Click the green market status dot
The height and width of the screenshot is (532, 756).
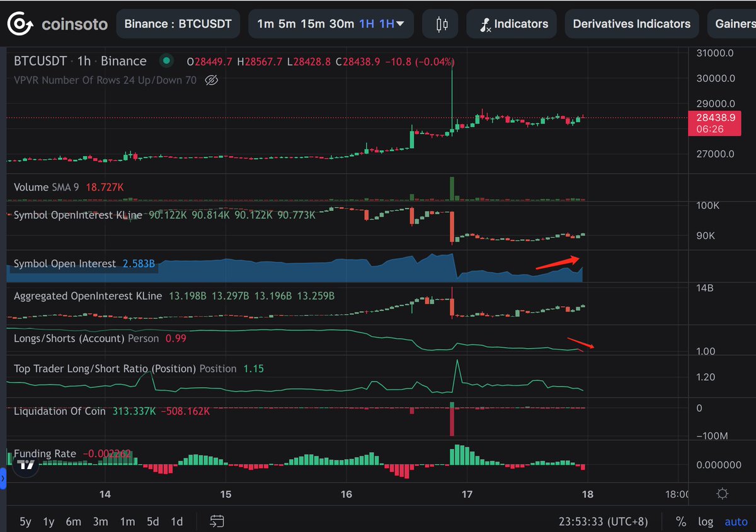tap(166, 61)
